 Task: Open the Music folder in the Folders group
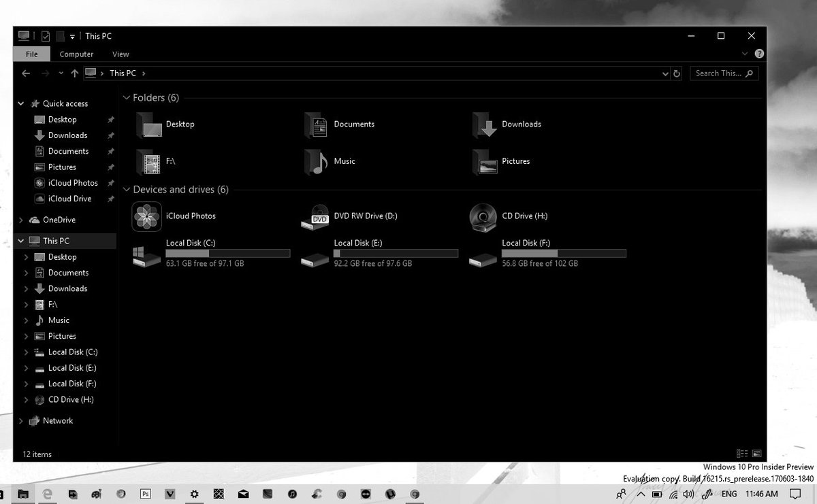pos(330,162)
